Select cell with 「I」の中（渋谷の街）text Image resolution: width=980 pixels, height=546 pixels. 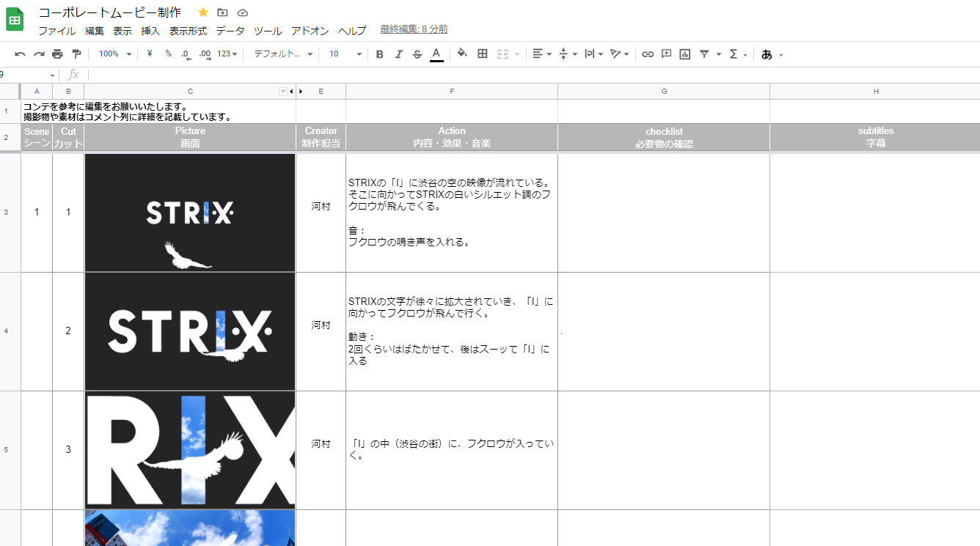(452, 450)
